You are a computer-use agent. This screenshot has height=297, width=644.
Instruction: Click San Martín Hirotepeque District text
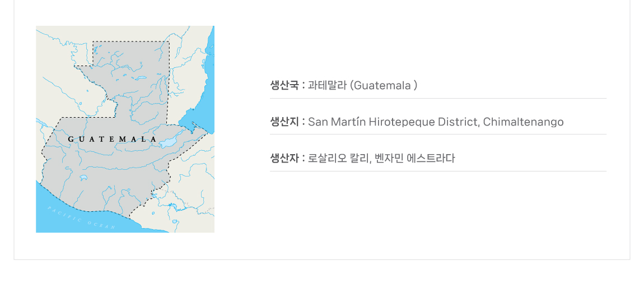tap(394, 122)
